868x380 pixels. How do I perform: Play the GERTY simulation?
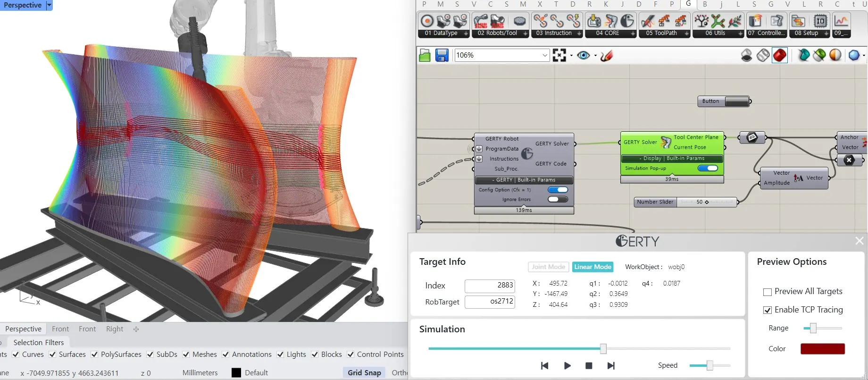click(568, 366)
